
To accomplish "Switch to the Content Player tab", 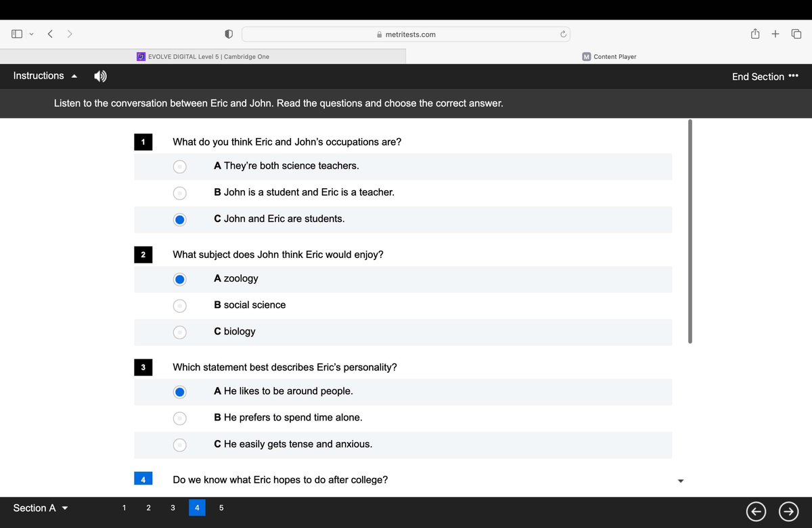I will 609,57.
